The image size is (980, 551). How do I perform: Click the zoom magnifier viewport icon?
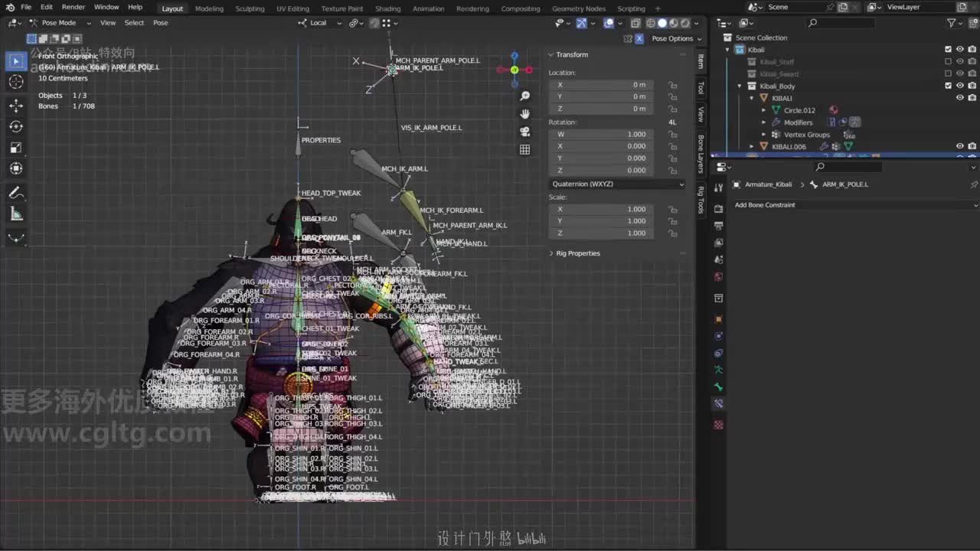coord(524,96)
